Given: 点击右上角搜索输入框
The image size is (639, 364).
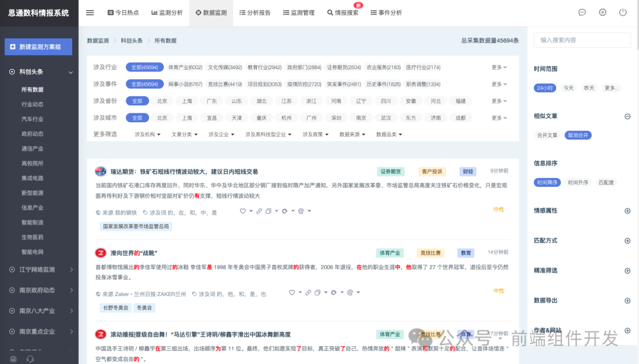Looking at the screenshot, I should [x=582, y=40].
